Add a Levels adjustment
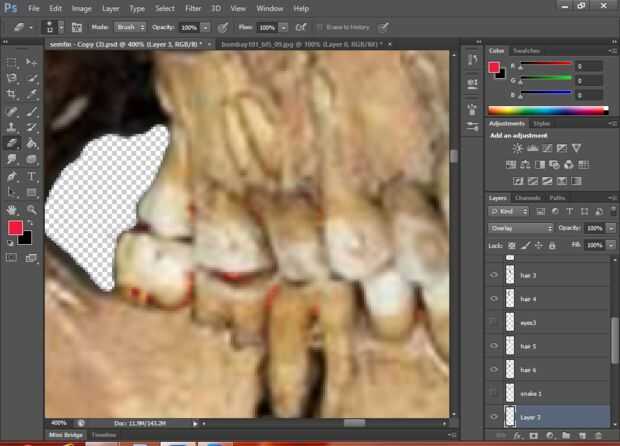Image resolution: width=620 pixels, height=446 pixels. [x=532, y=148]
